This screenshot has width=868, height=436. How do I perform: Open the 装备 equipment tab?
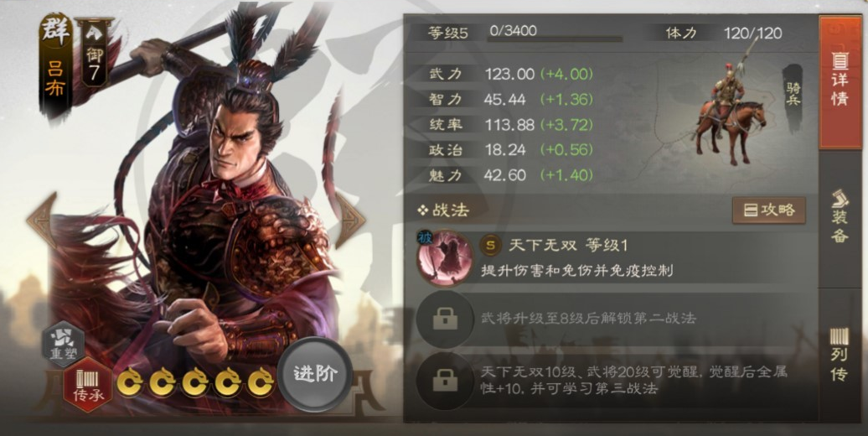(x=840, y=217)
